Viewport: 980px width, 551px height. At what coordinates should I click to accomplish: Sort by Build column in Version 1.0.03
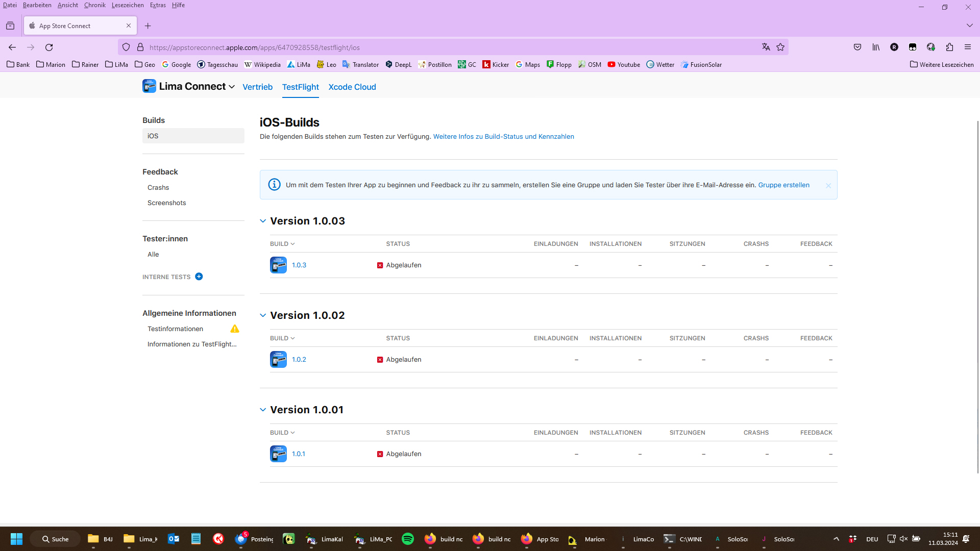coord(282,244)
